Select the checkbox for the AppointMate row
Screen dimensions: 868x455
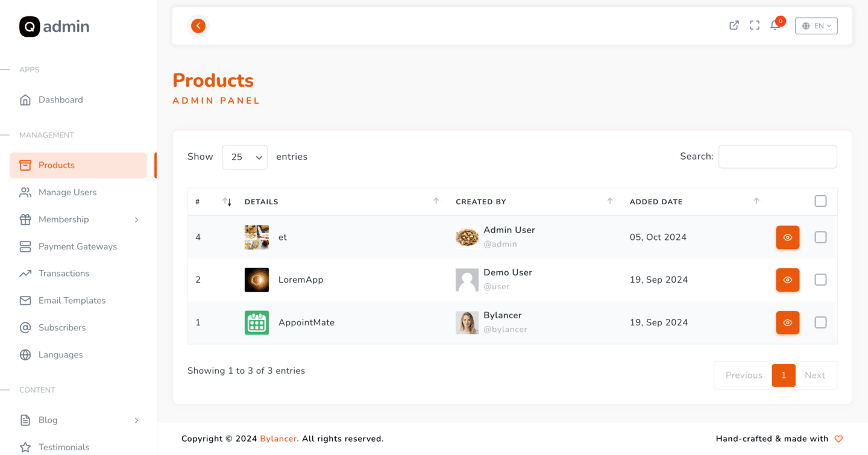tap(820, 322)
